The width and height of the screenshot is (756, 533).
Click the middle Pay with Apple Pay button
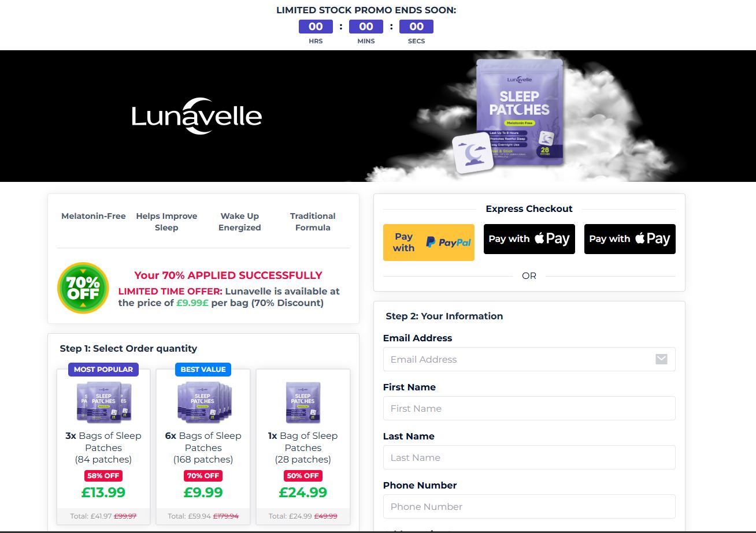pyautogui.click(x=529, y=239)
